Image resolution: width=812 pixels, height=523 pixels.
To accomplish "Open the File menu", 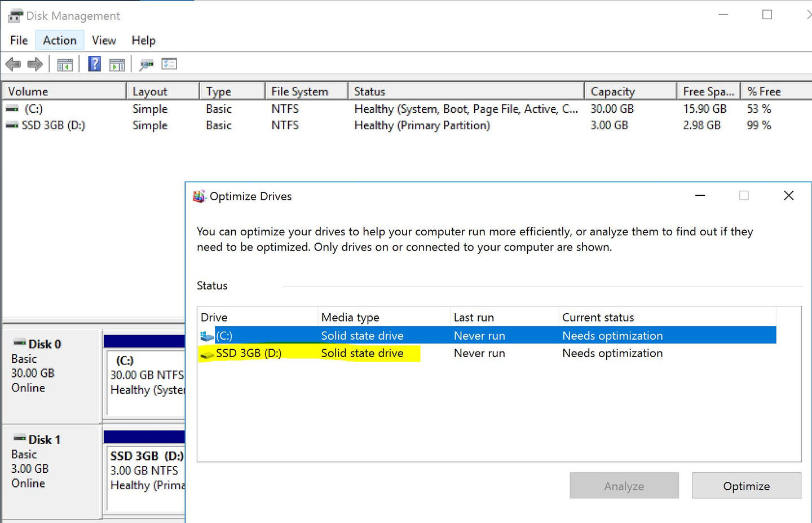I will [x=19, y=41].
